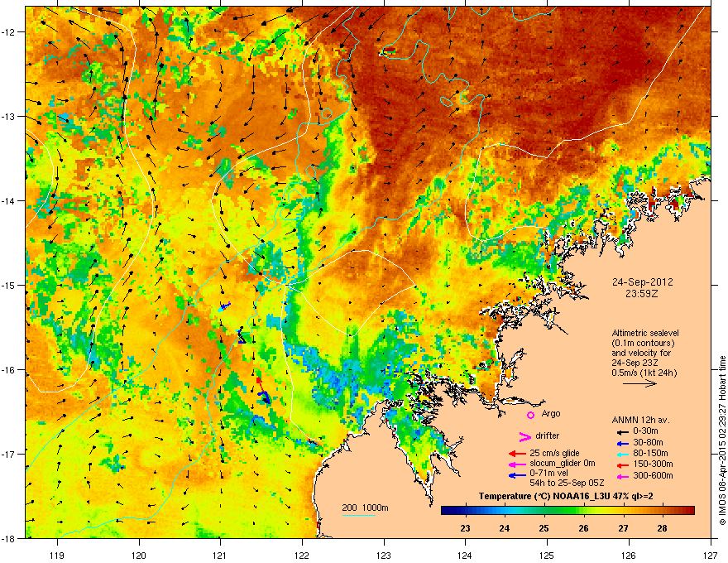Viewport: 728px width, 563px height.
Task: Click the 200 1000m isobath label
Action: pyautogui.click(x=365, y=508)
